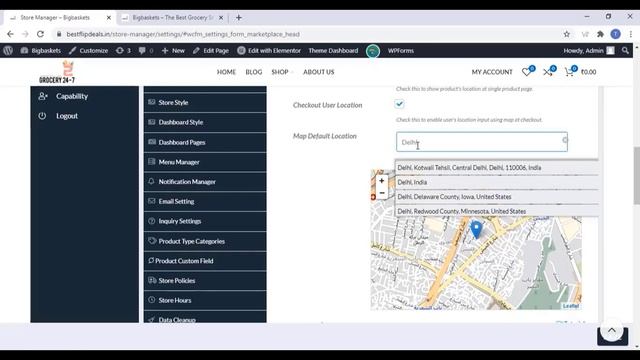Switch to the Bigbaskets Best Grocery tab

pos(173,18)
